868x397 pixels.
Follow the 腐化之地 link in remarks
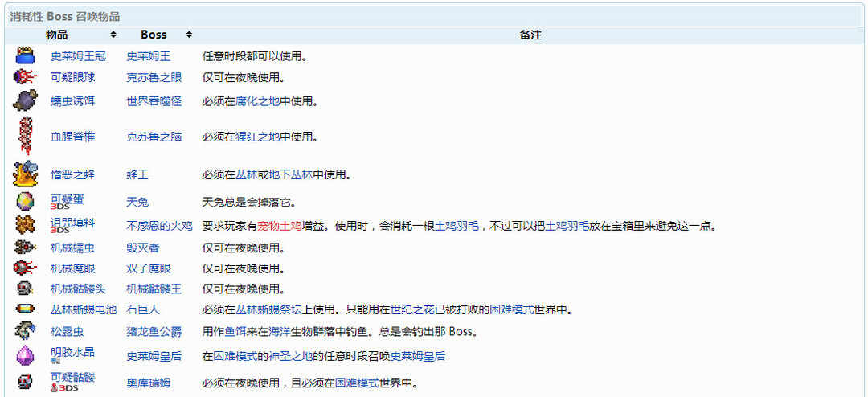(x=257, y=101)
